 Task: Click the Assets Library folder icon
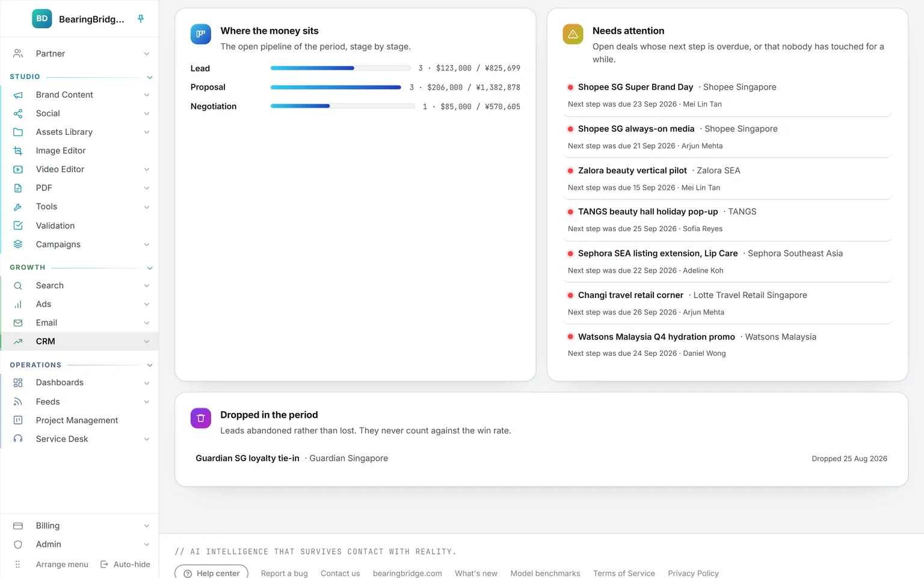tap(18, 132)
